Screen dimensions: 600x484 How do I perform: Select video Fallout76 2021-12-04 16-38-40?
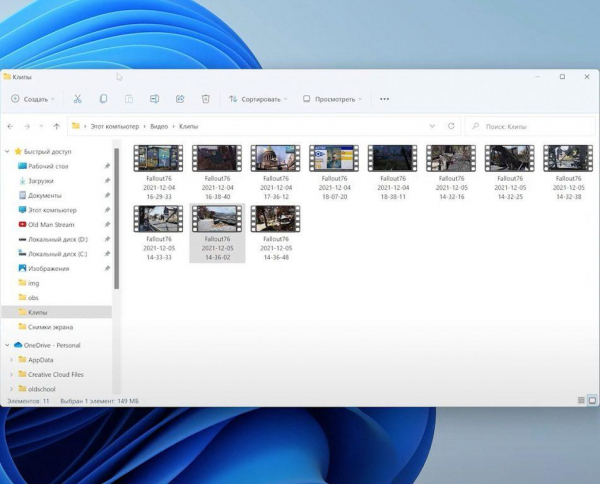(x=217, y=173)
